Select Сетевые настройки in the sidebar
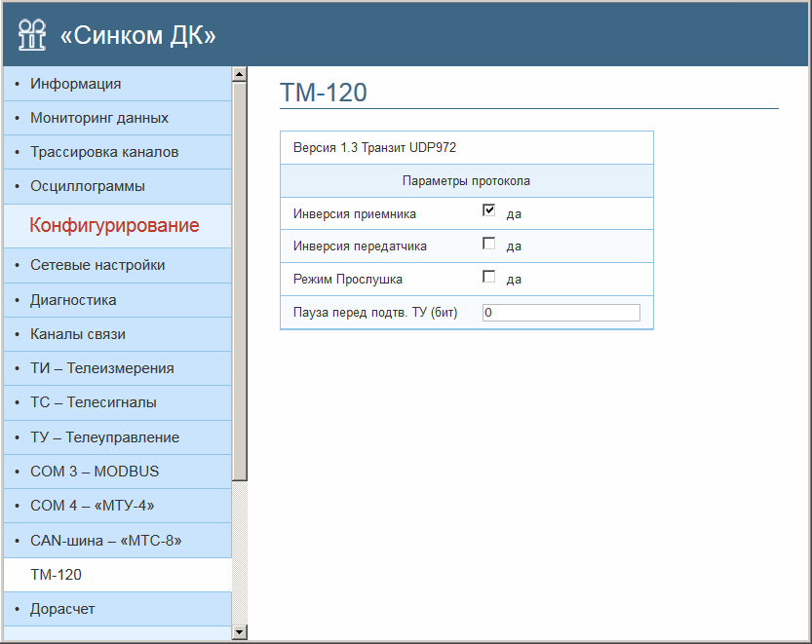Screen dimensions: 812x644 97,265
